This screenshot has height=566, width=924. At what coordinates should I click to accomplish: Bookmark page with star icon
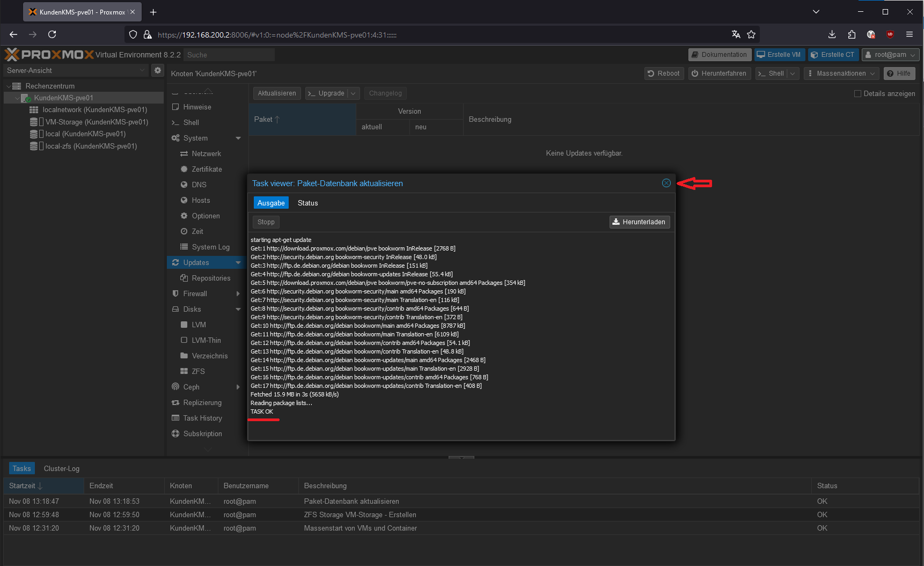coord(751,34)
